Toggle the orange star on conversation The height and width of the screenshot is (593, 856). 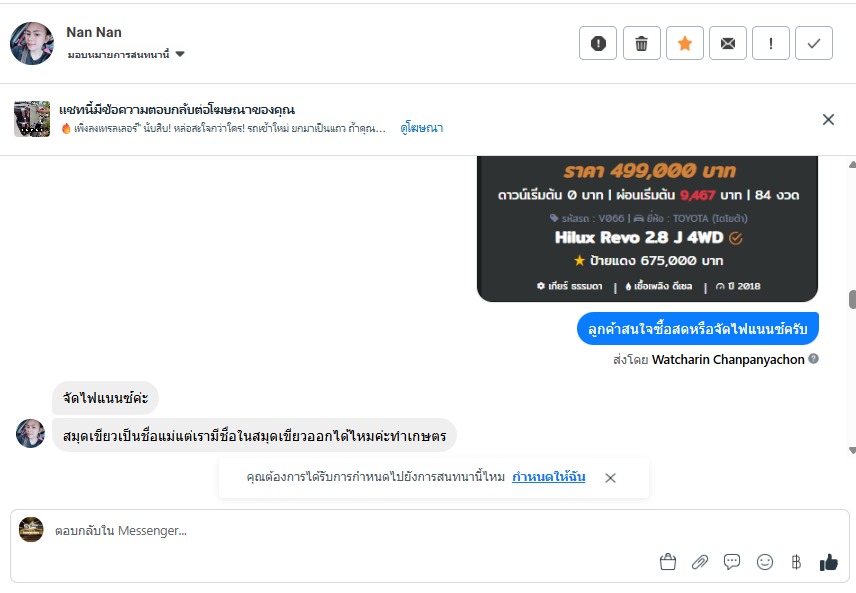685,43
